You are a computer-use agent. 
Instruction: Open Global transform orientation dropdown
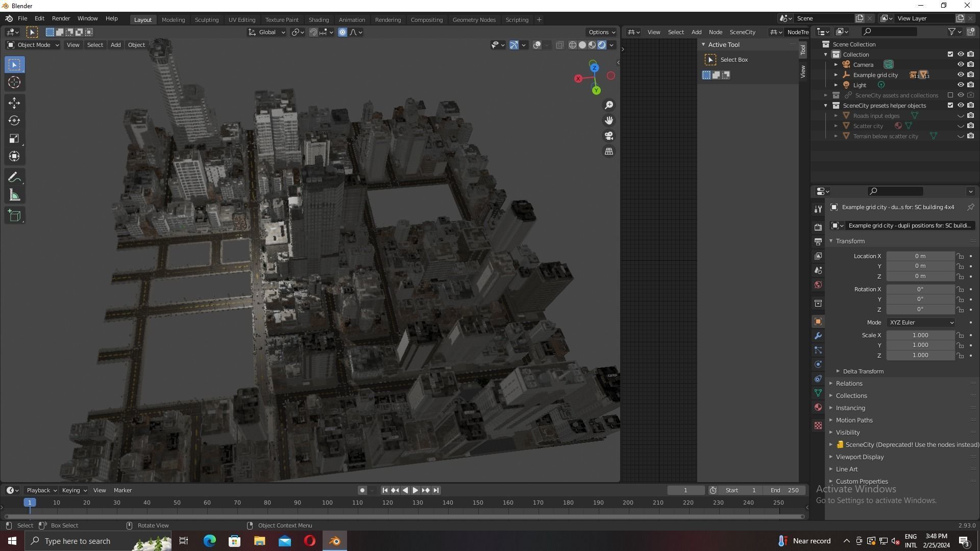pos(266,32)
